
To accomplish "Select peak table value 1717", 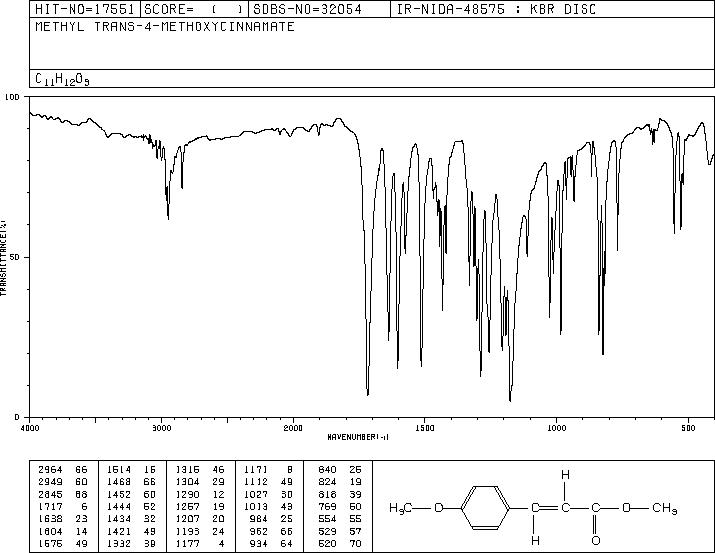I will pyautogui.click(x=51, y=506).
